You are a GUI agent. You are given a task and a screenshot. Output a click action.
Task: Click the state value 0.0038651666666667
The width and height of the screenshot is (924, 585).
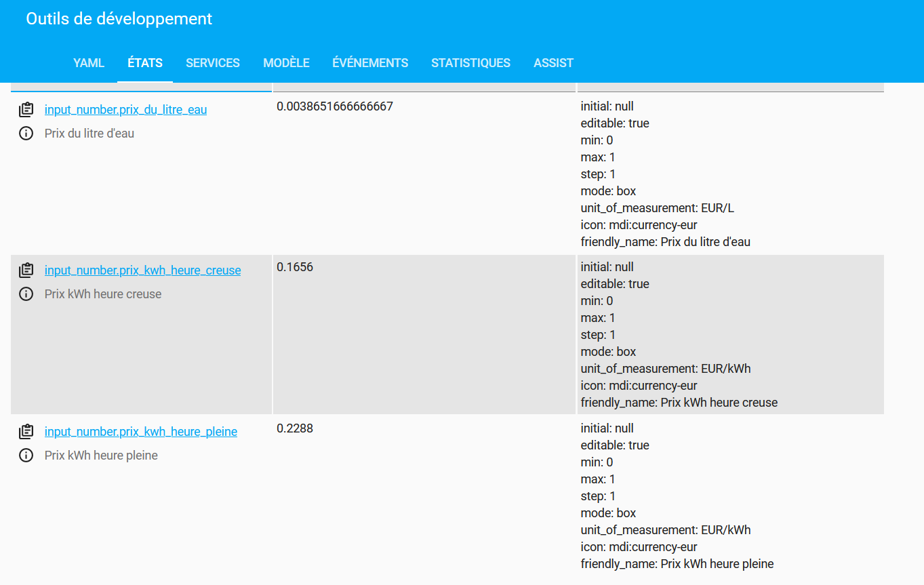click(x=335, y=106)
